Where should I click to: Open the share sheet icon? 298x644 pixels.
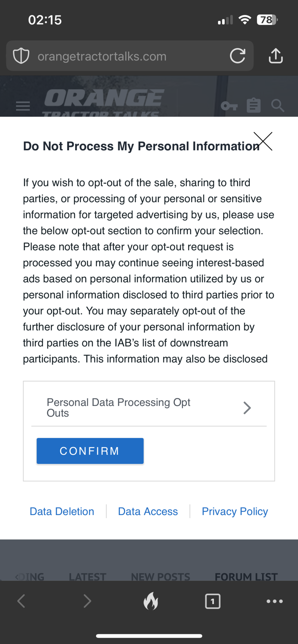[x=276, y=56]
